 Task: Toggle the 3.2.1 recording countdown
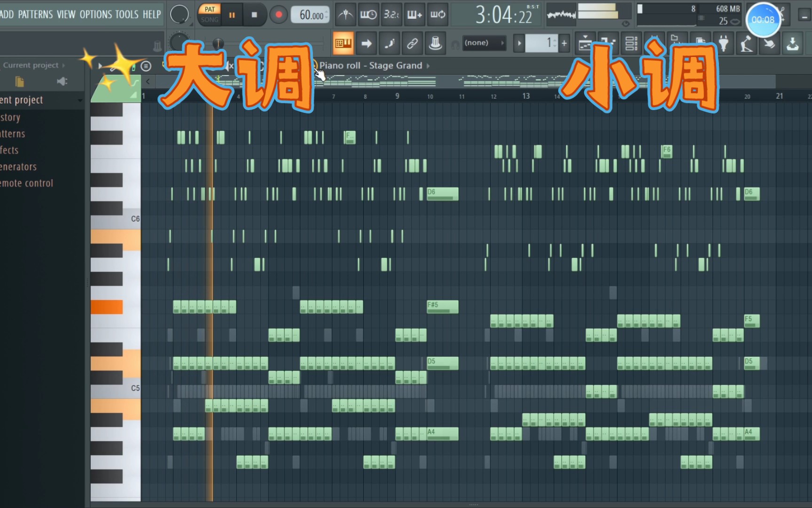[x=391, y=15]
